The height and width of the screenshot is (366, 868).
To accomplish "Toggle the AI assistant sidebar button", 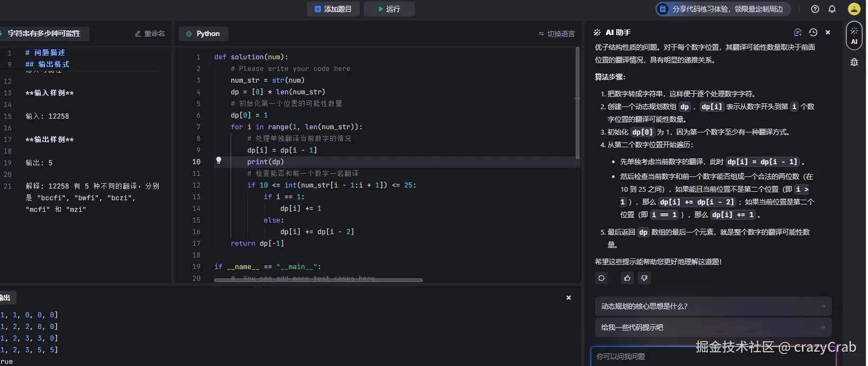I will click(x=854, y=35).
